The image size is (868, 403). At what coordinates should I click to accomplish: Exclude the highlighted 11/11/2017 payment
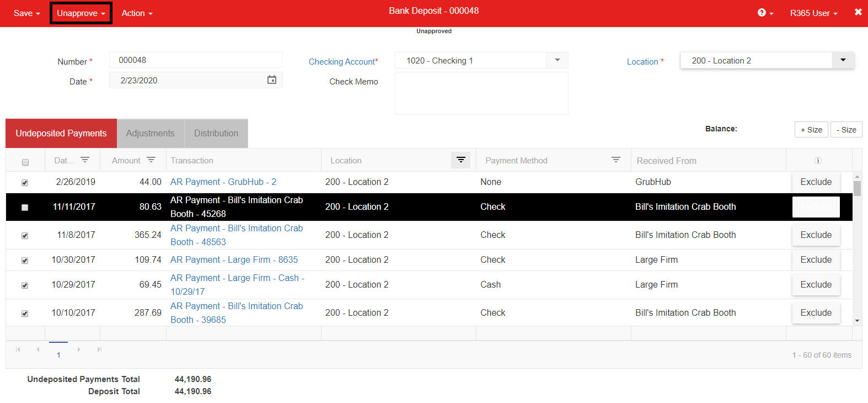(x=816, y=206)
